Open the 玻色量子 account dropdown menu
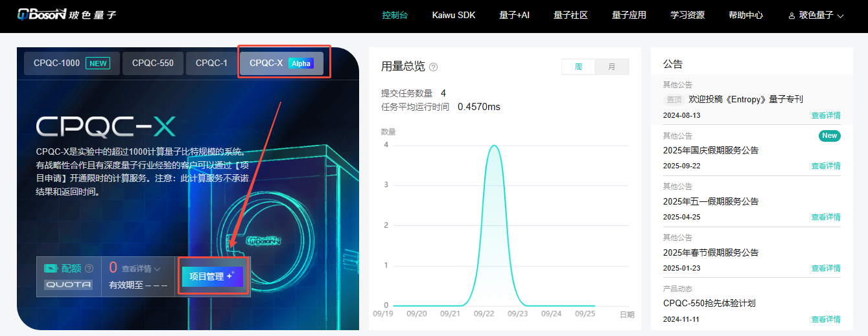This screenshot has width=868, height=336. coord(817,15)
